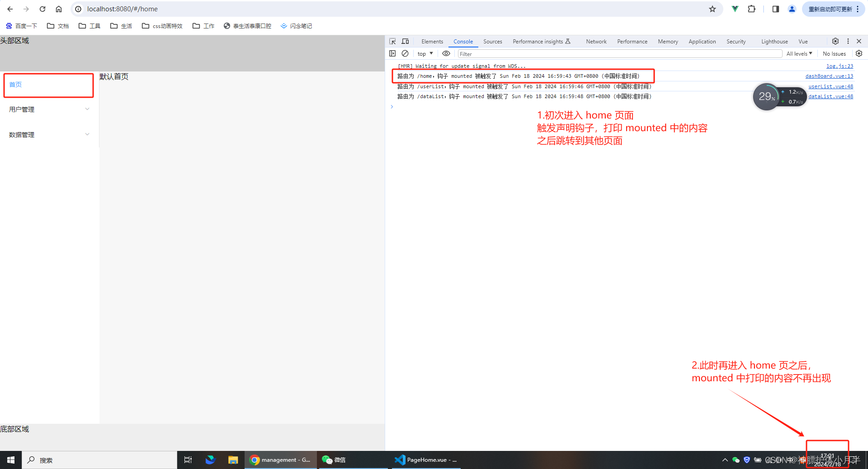Switch to the Sources tab
868x469 pixels.
click(x=492, y=42)
